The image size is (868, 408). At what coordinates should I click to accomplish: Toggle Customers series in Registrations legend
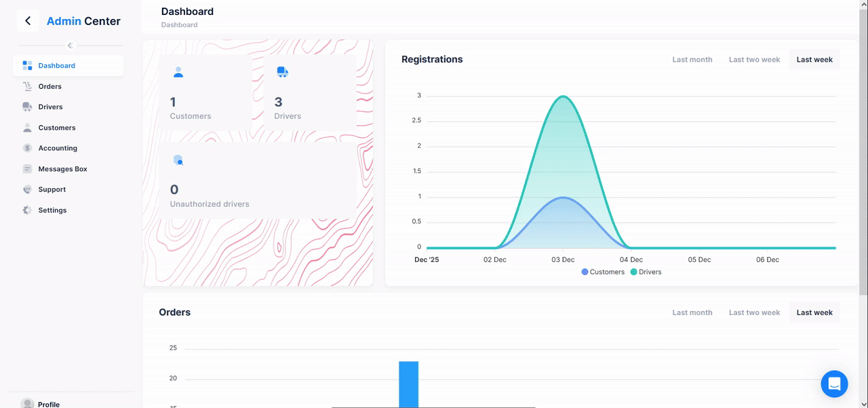point(603,272)
